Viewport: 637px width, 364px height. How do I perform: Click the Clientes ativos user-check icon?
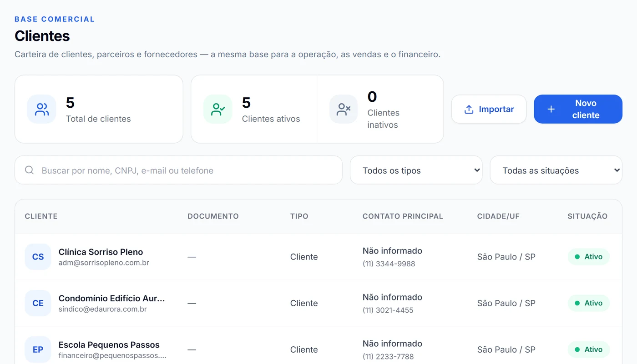[218, 109]
